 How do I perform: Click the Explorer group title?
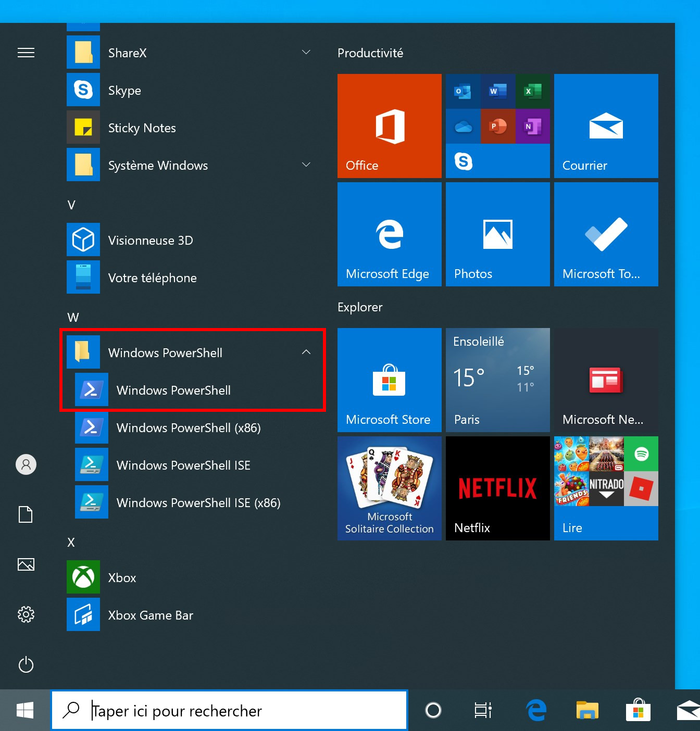point(360,307)
